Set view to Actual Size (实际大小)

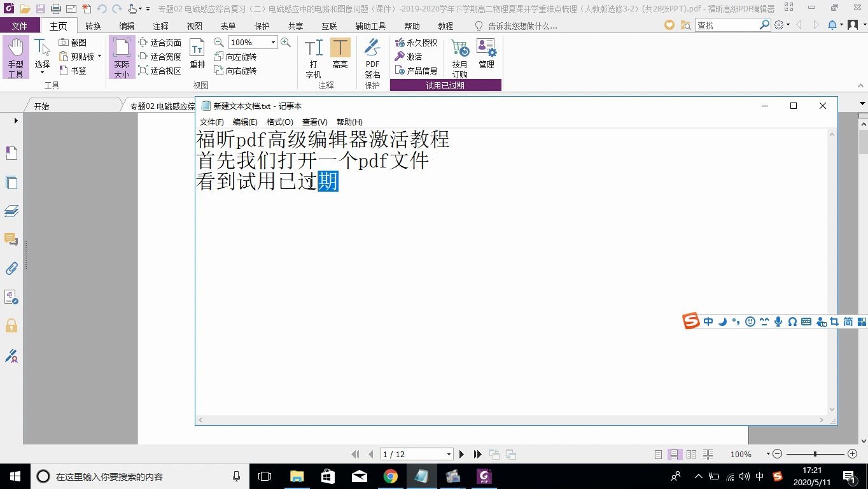coord(122,57)
